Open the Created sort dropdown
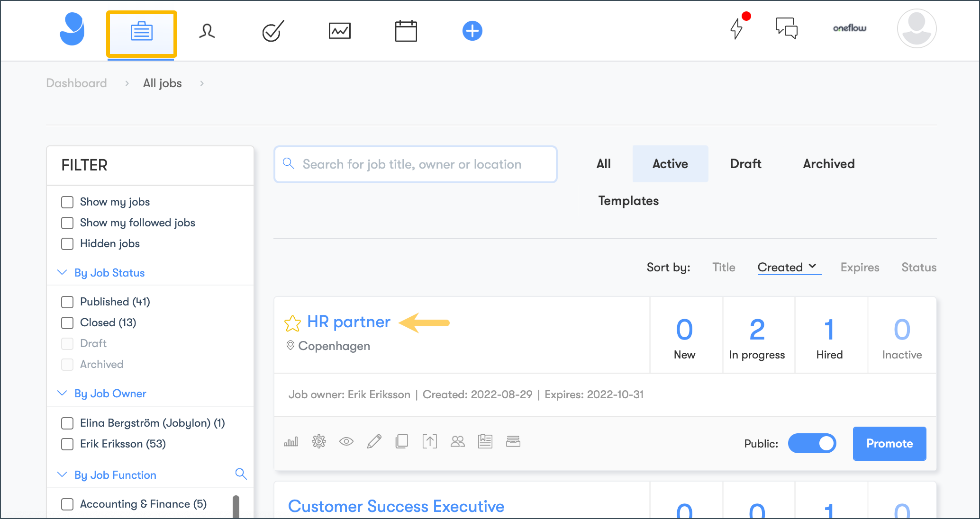The image size is (980, 519). point(789,268)
